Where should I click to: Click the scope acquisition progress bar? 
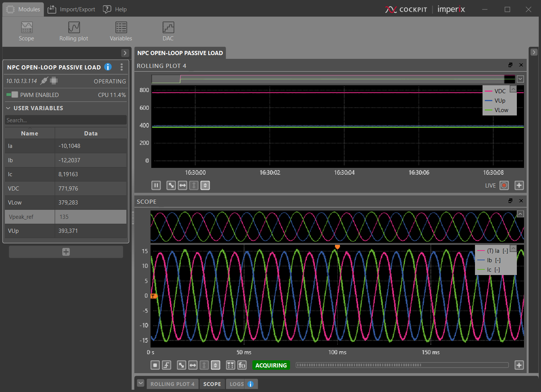pyautogui.click(x=402, y=365)
